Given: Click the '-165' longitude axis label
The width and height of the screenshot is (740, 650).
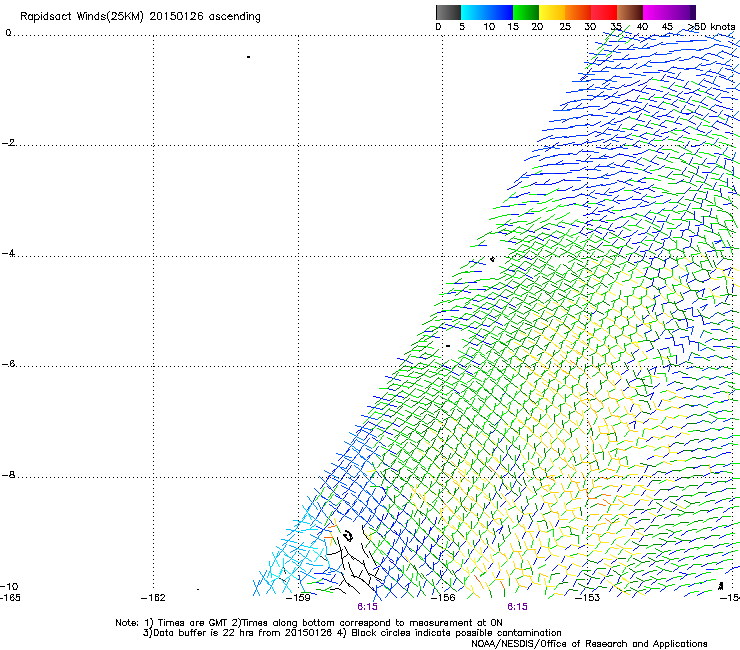Looking at the screenshot, I should pos(10,598).
